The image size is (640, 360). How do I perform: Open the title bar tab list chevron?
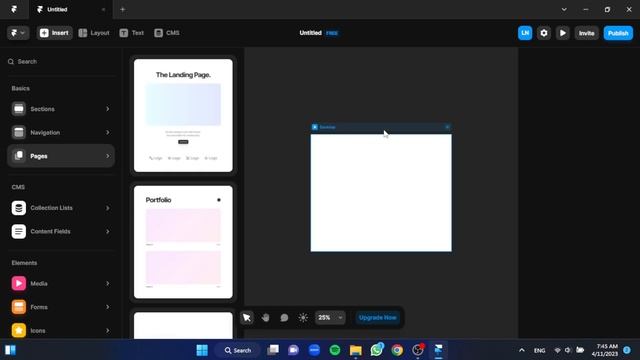pyautogui.click(x=564, y=9)
